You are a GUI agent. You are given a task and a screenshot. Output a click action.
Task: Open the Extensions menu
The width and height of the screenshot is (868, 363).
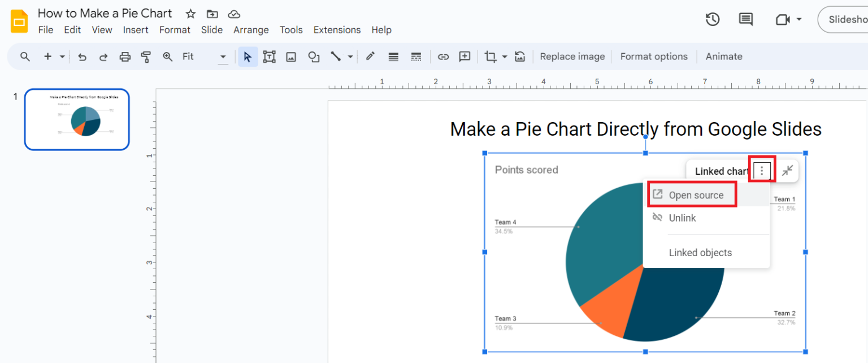[x=337, y=30]
